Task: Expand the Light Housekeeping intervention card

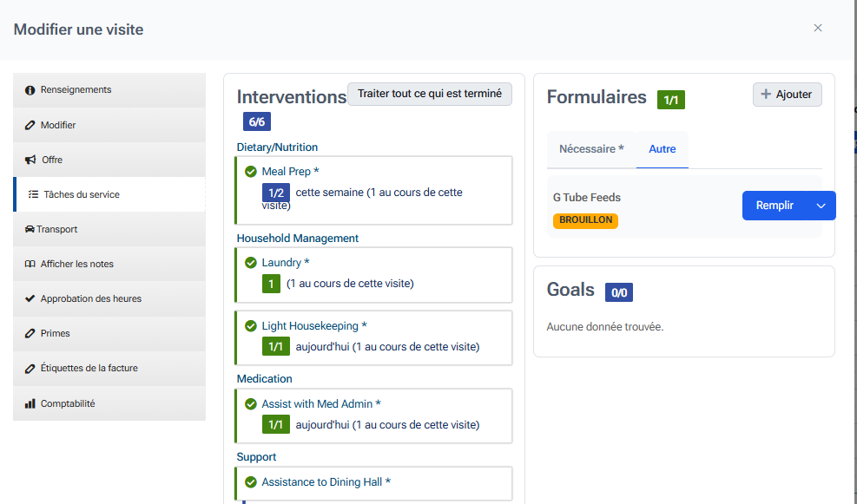Action: click(x=373, y=337)
